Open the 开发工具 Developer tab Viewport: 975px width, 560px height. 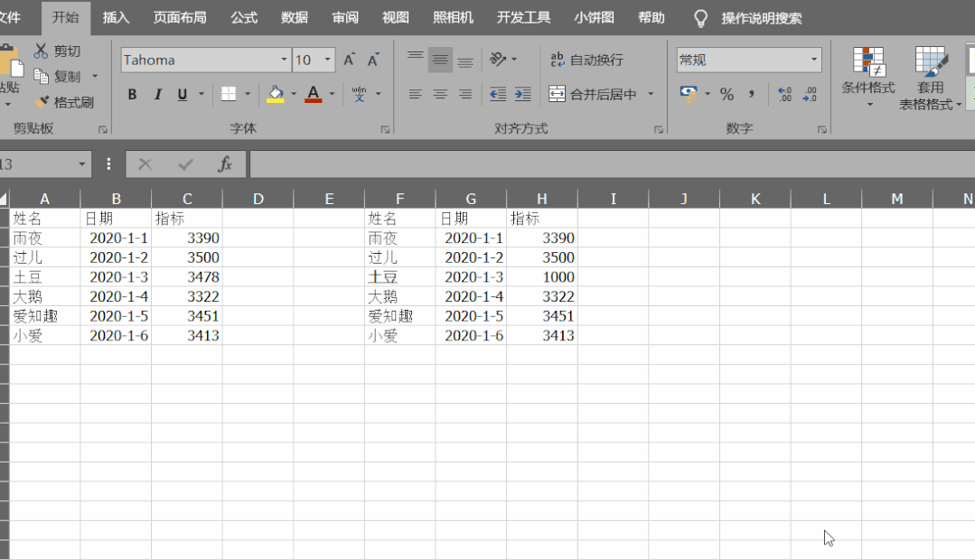[523, 17]
